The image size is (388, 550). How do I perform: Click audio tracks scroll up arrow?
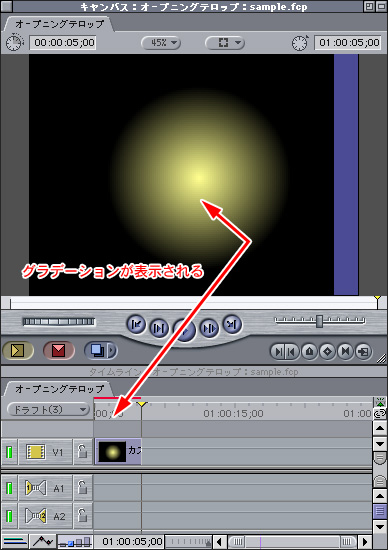point(380,496)
